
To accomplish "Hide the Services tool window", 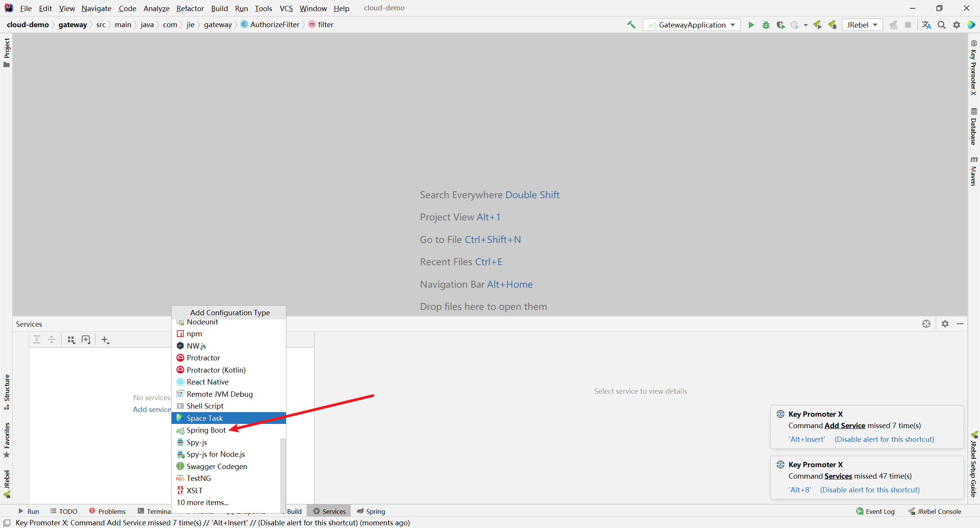I will point(960,324).
